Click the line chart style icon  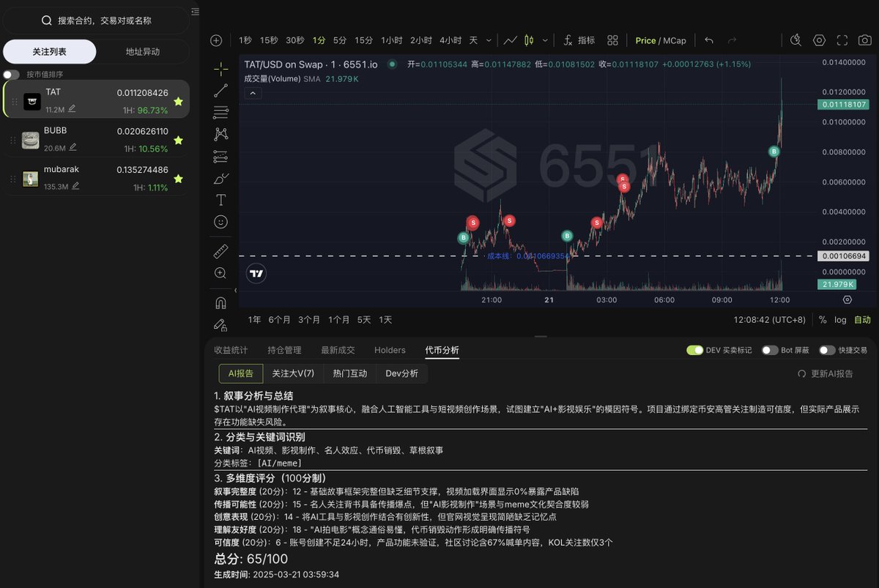pyautogui.click(x=511, y=40)
